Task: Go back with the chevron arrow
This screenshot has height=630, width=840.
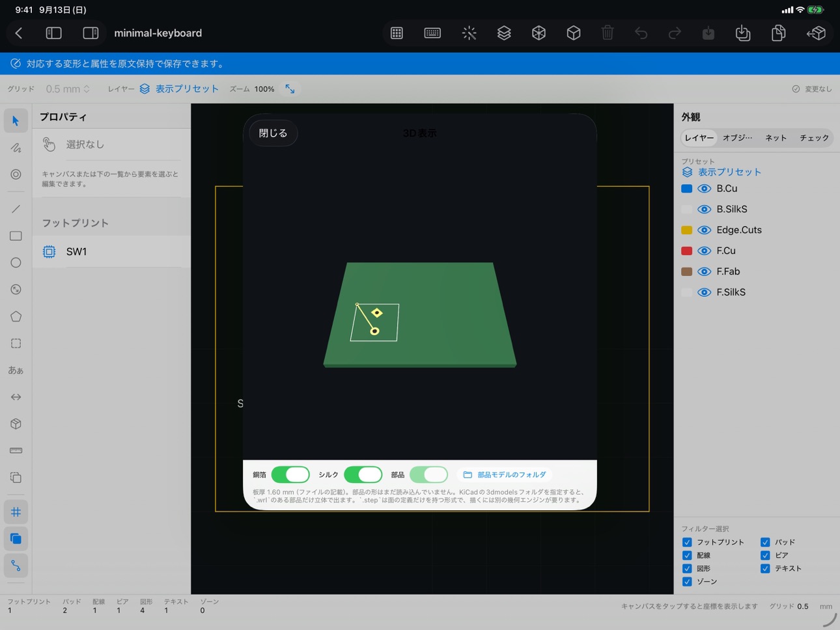Action: (19, 33)
